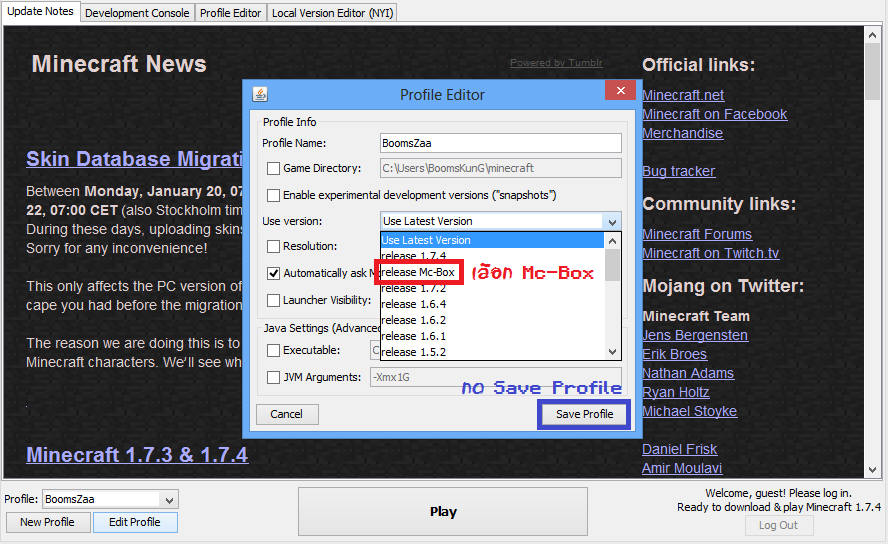The width and height of the screenshot is (888, 544).
Task: Click the Game Directory path field
Action: pos(501,168)
